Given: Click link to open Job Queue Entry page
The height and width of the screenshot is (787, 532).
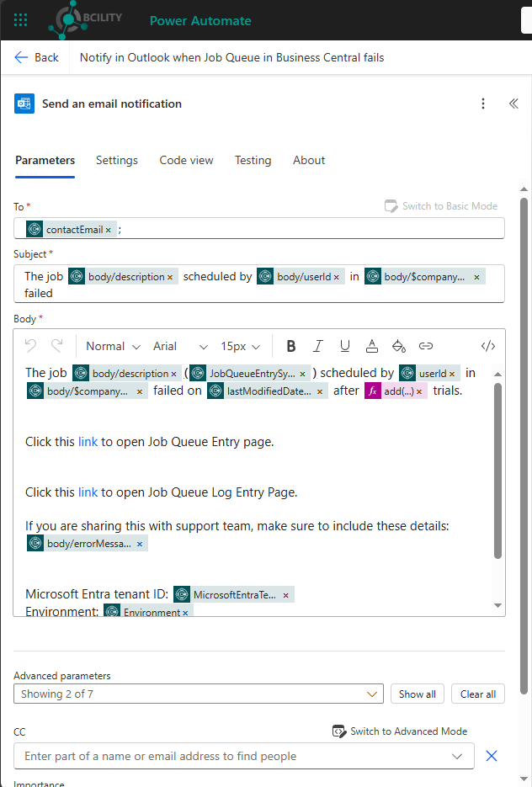Looking at the screenshot, I should tap(88, 442).
